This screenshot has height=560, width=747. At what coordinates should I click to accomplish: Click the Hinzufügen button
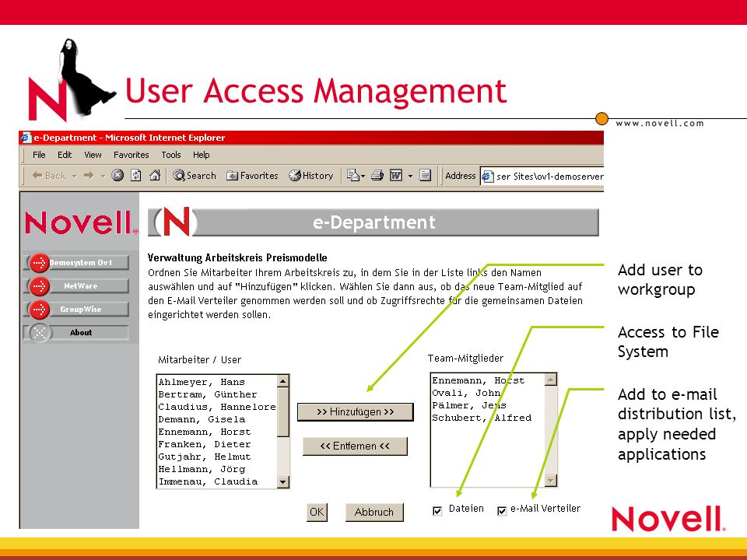356,412
